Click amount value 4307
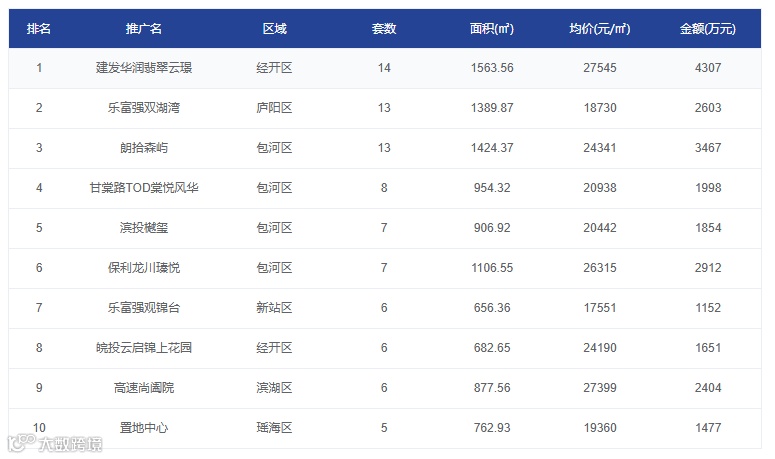 708,68
